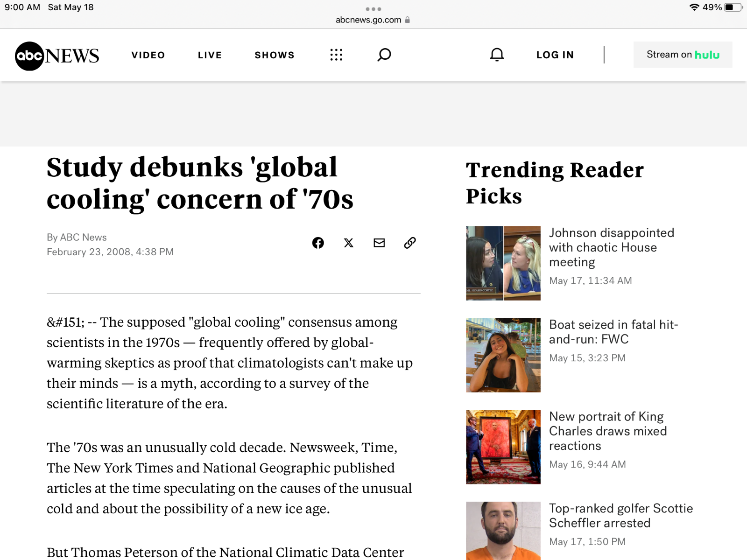
Task: Open the more sections grid menu
Action: pyautogui.click(x=336, y=55)
